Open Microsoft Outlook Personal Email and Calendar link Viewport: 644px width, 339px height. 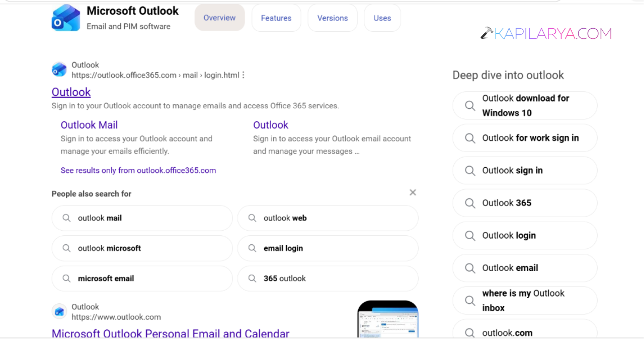[x=171, y=333]
